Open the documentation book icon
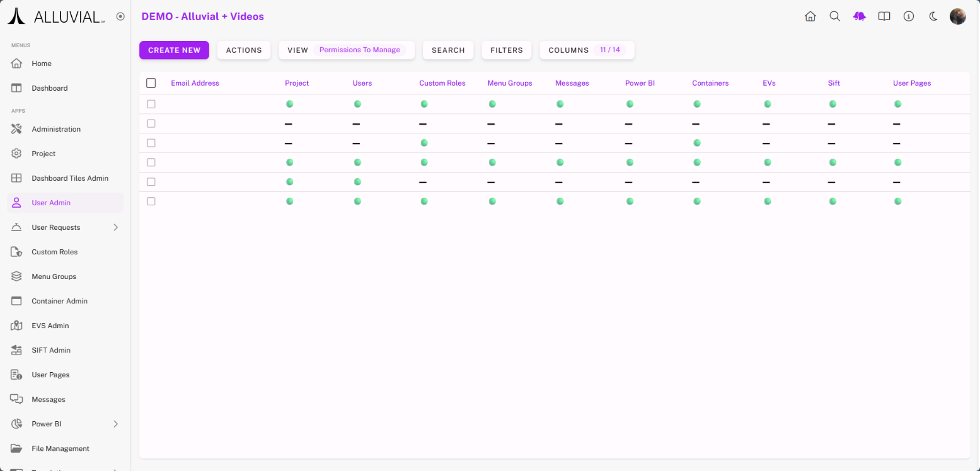 [884, 16]
